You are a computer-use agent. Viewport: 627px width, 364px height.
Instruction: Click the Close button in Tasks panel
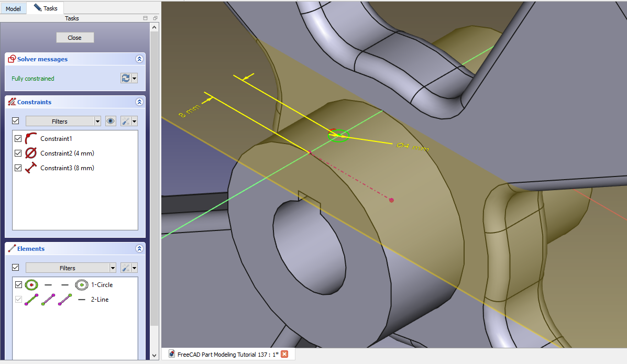[75, 38]
